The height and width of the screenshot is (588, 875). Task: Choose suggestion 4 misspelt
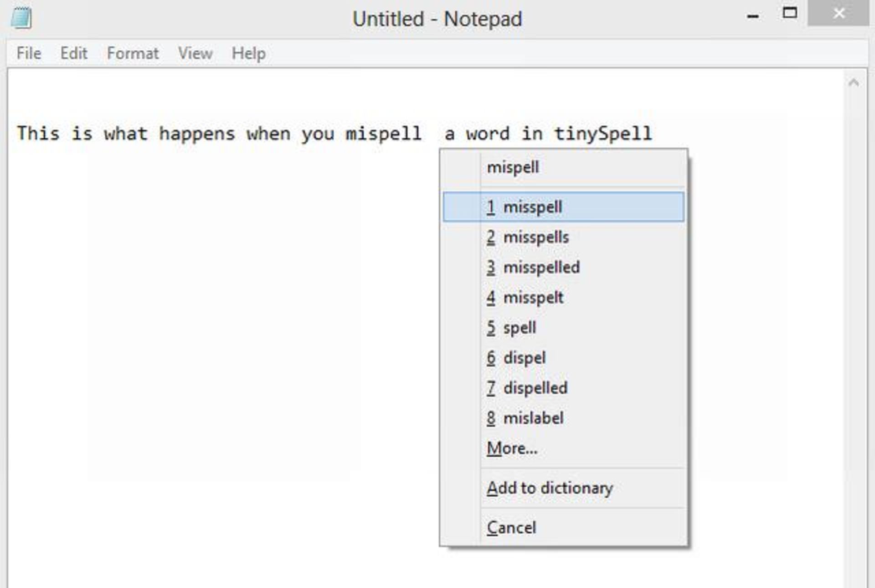(533, 298)
